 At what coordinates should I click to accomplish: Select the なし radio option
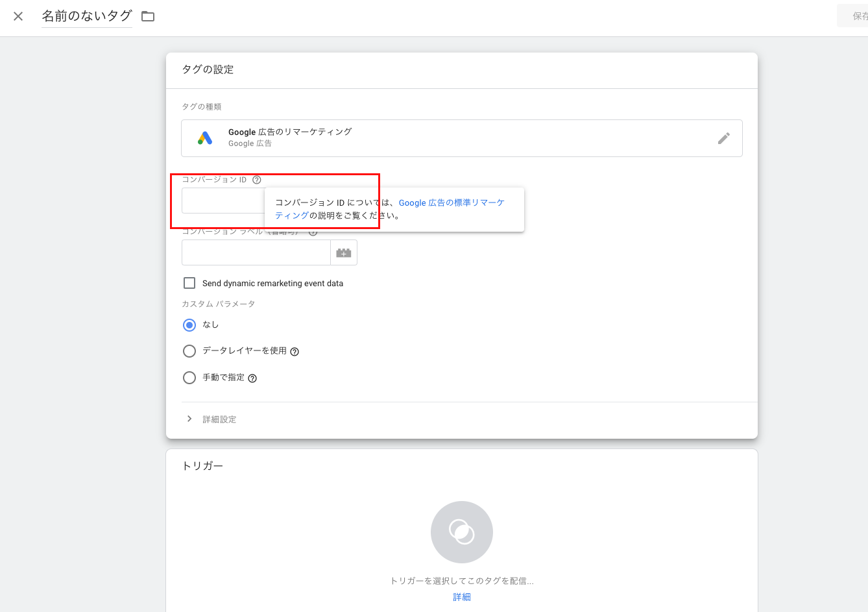189,325
